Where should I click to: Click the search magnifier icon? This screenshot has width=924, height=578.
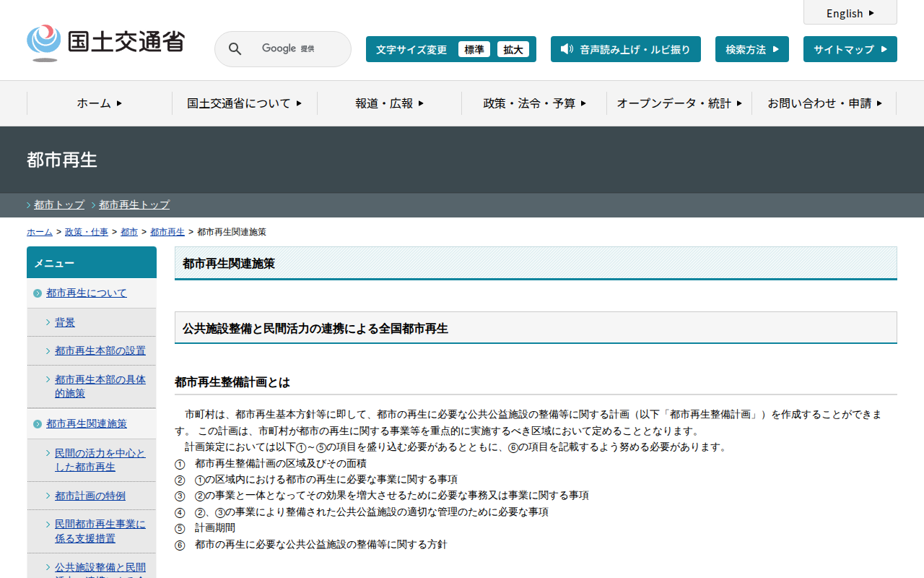235,49
